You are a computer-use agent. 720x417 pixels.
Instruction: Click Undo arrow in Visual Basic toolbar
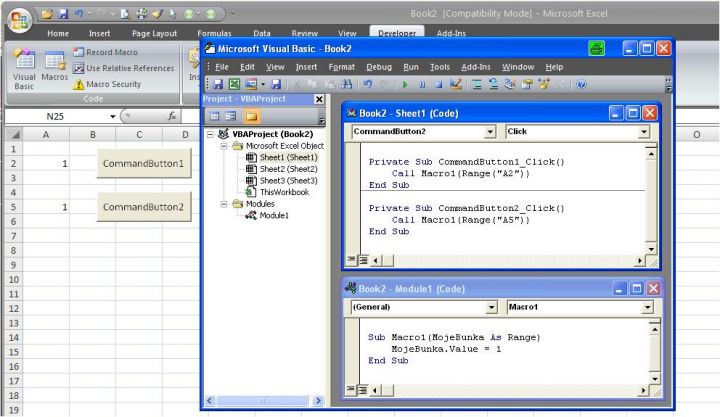[x=368, y=84]
